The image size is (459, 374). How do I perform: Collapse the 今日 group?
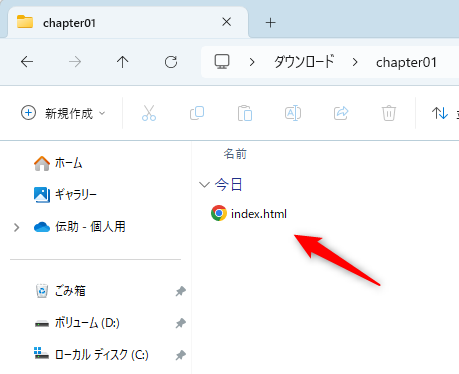204,184
